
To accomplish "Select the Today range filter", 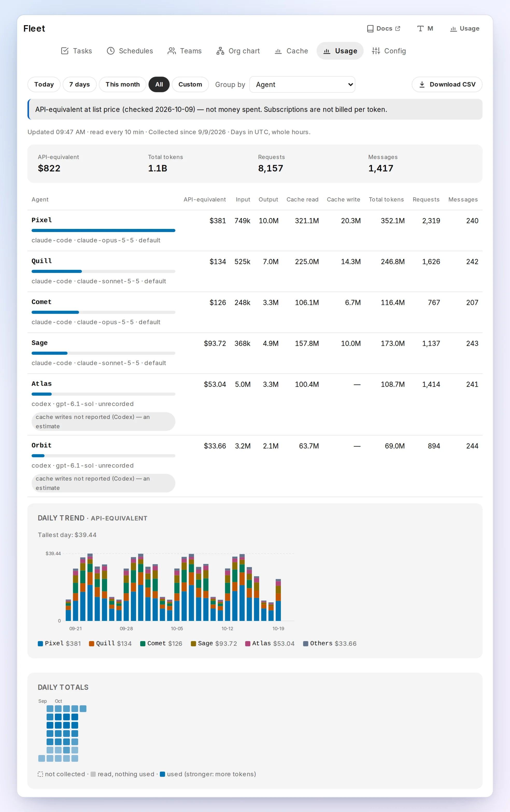I will point(44,84).
